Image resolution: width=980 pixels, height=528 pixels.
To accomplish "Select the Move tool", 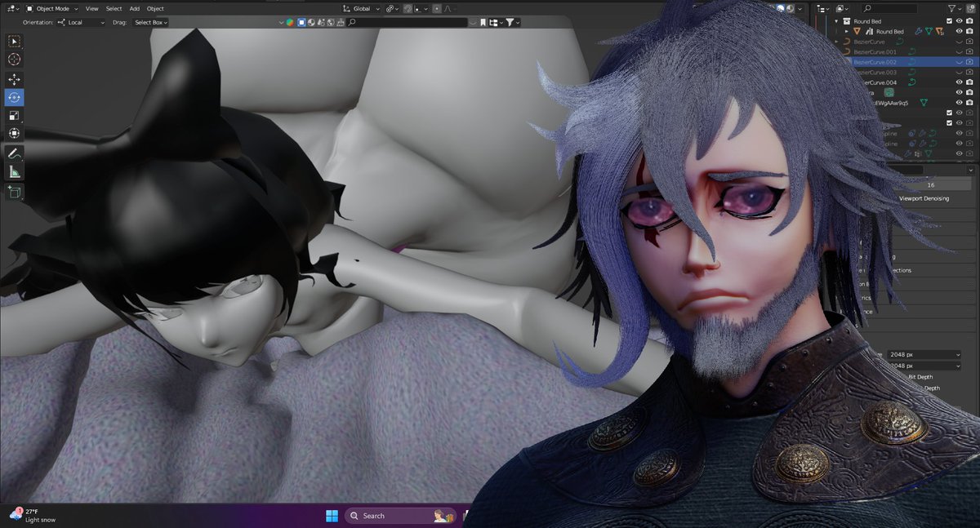I will pyautogui.click(x=14, y=78).
